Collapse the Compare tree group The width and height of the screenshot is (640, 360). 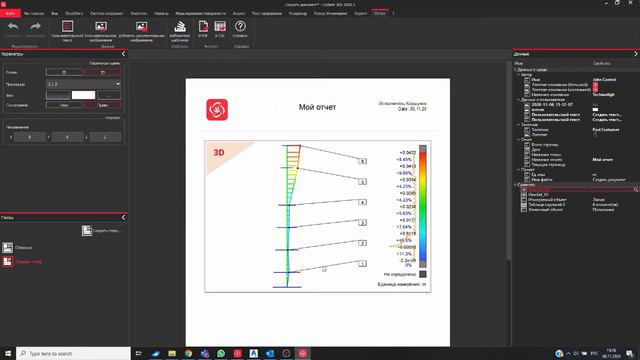pyautogui.click(x=516, y=184)
